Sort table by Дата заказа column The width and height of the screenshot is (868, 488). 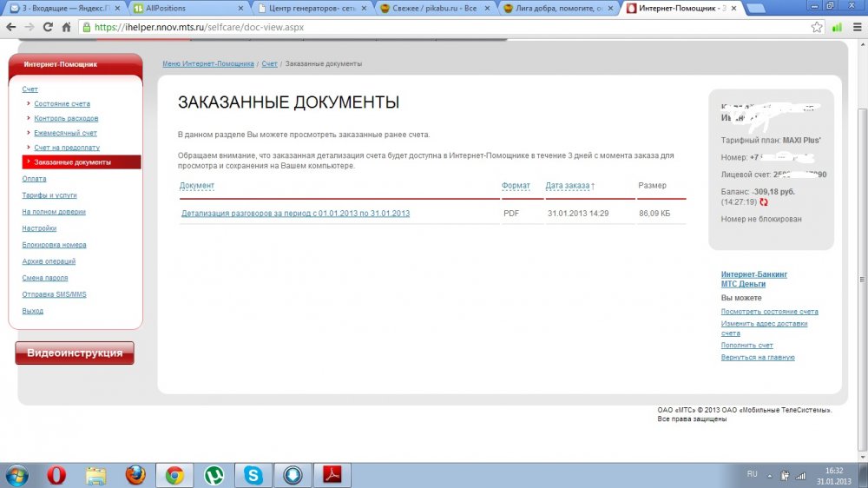tap(569, 186)
